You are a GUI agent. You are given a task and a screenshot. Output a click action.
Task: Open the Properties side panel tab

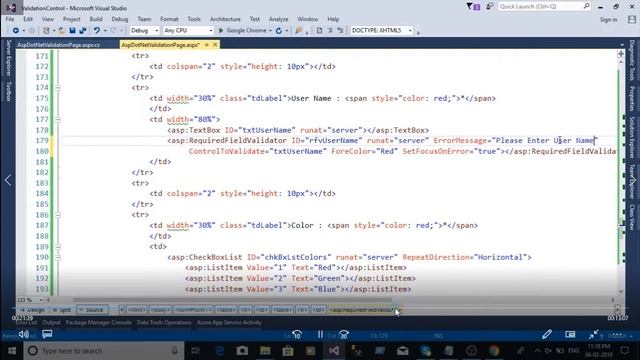632,98
